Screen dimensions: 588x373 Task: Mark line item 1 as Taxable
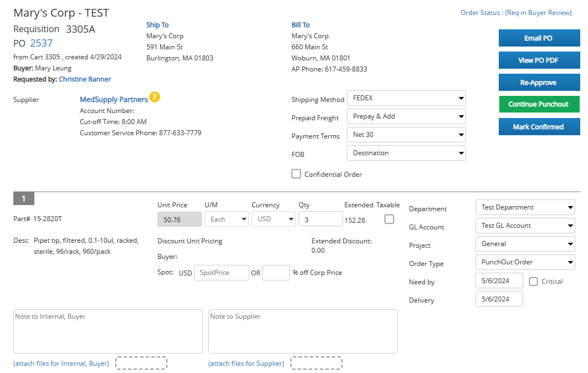tap(389, 219)
